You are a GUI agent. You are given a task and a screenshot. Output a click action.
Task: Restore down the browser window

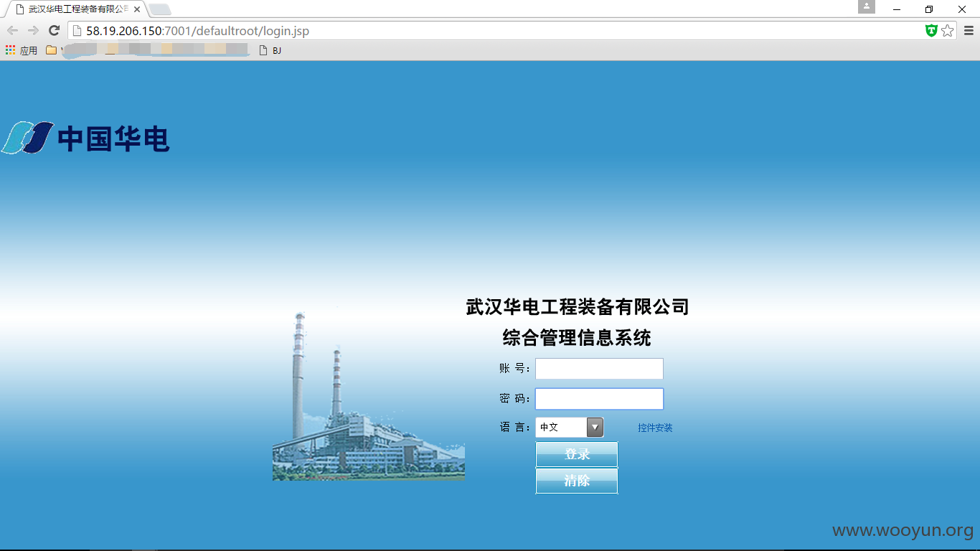929,9
